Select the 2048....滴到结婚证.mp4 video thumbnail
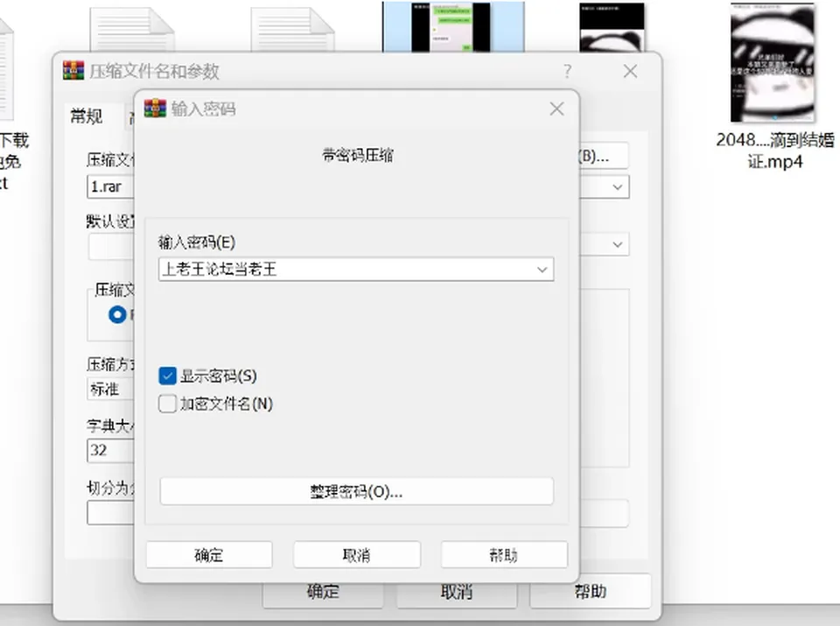This screenshot has width=840, height=626. click(773, 62)
